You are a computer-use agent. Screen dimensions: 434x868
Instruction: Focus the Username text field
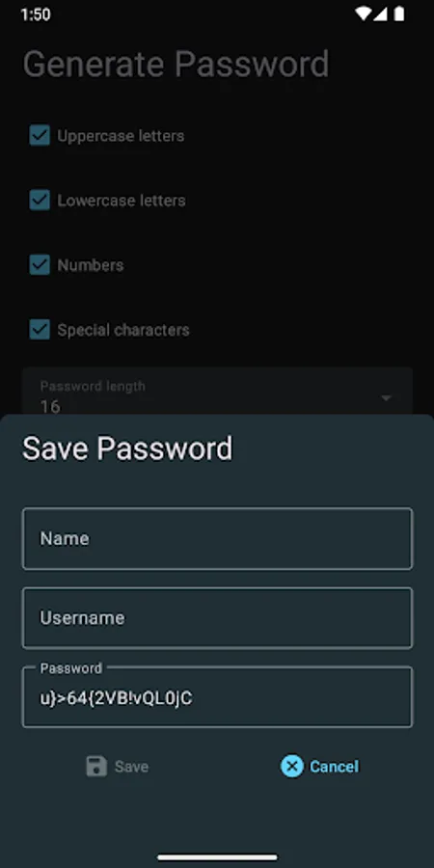[x=218, y=618]
